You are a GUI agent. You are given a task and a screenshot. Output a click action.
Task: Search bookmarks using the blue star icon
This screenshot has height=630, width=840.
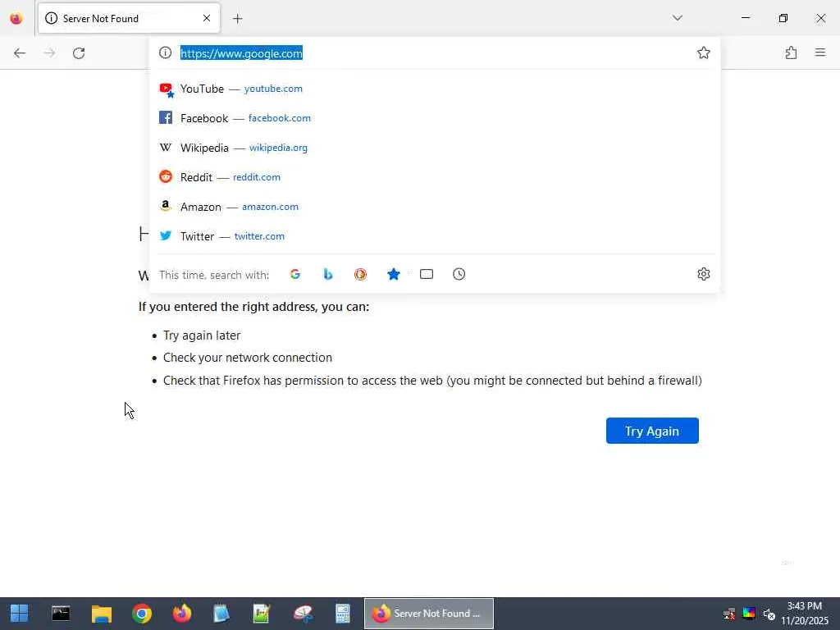point(394,274)
